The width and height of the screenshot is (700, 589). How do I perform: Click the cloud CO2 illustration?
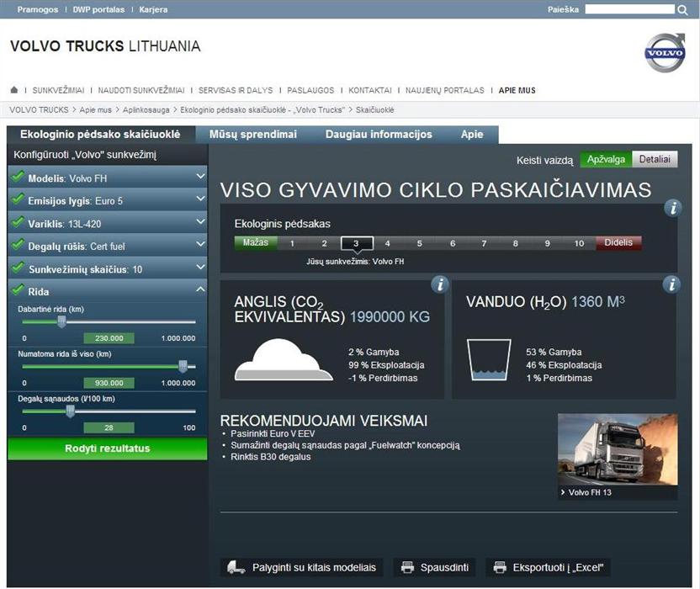284,359
